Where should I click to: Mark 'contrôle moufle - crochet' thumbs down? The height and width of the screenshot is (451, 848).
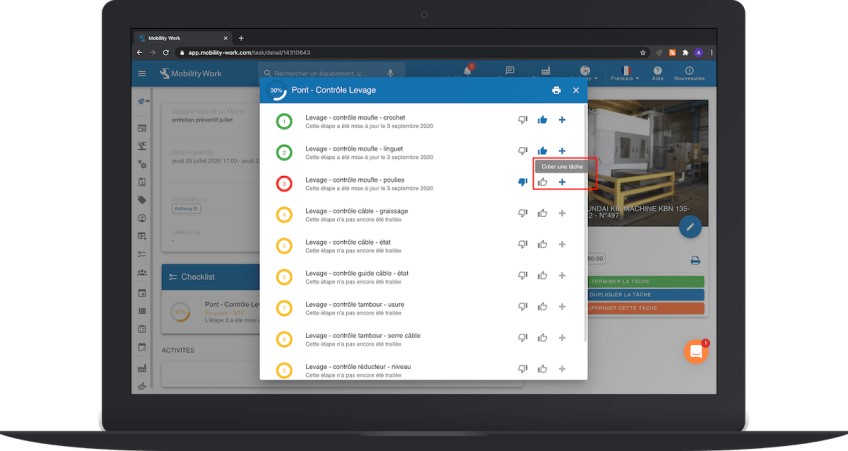pos(522,120)
